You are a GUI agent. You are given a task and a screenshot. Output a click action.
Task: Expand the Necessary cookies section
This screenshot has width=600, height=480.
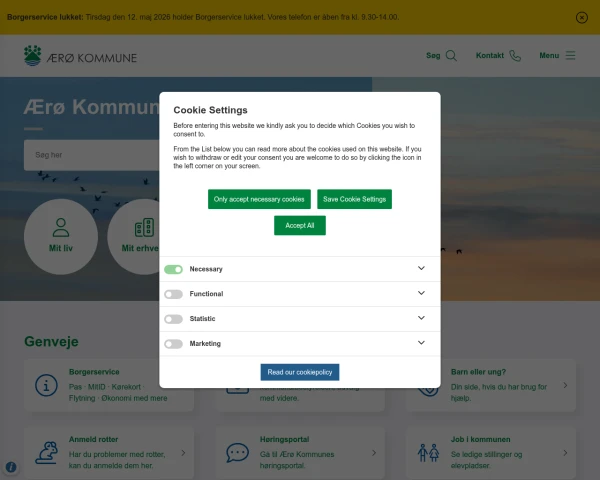click(421, 268)
